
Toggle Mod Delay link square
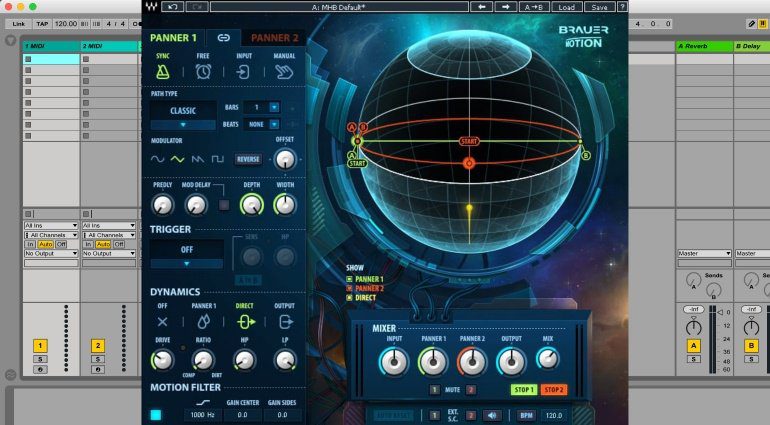tap(224, 205)
